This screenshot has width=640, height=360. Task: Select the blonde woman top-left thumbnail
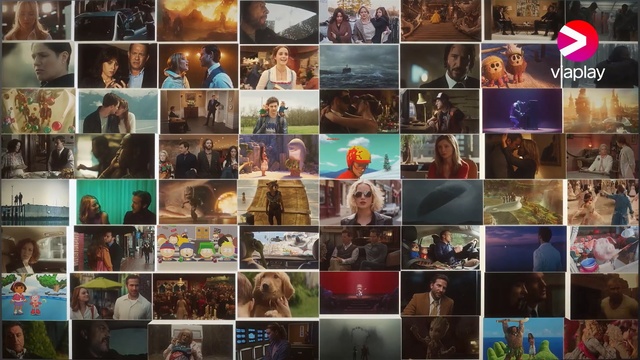coord(37,20)
